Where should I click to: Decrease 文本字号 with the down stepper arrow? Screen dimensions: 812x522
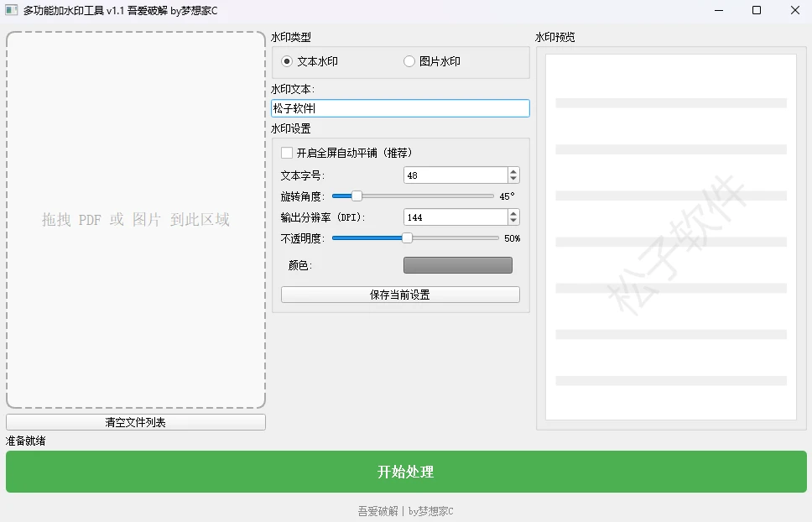pyautogui.click(x=513, y=179)
